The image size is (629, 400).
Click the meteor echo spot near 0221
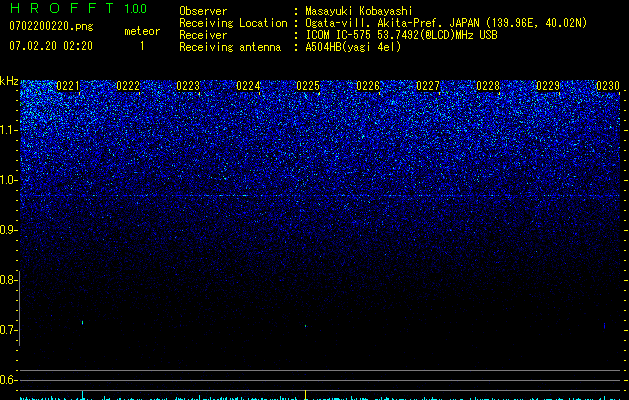coord(83,322)
